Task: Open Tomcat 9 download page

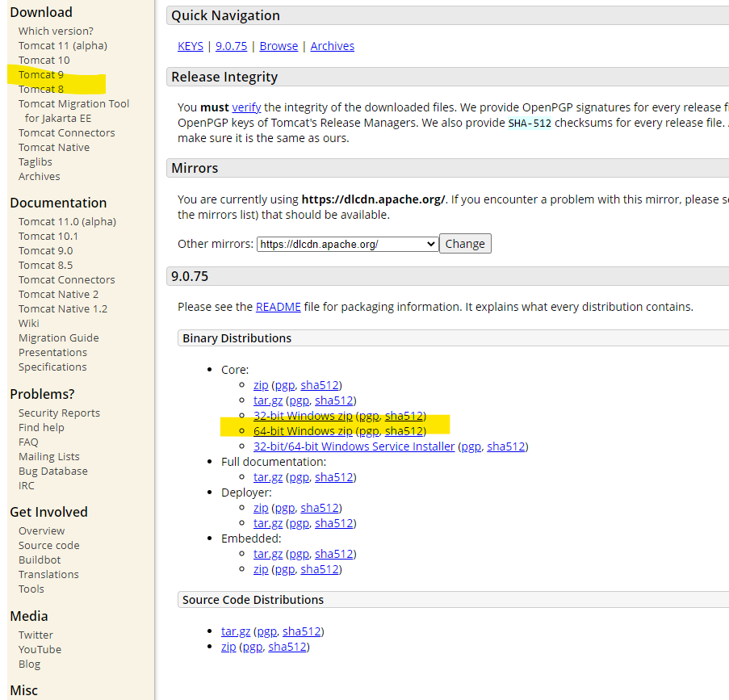Action: click(x=41, y=74)
